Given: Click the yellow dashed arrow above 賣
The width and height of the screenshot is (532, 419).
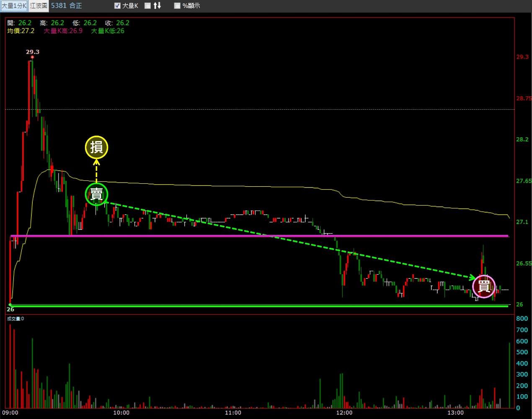Looking at the screenshot, I should (x=97, y=171).
